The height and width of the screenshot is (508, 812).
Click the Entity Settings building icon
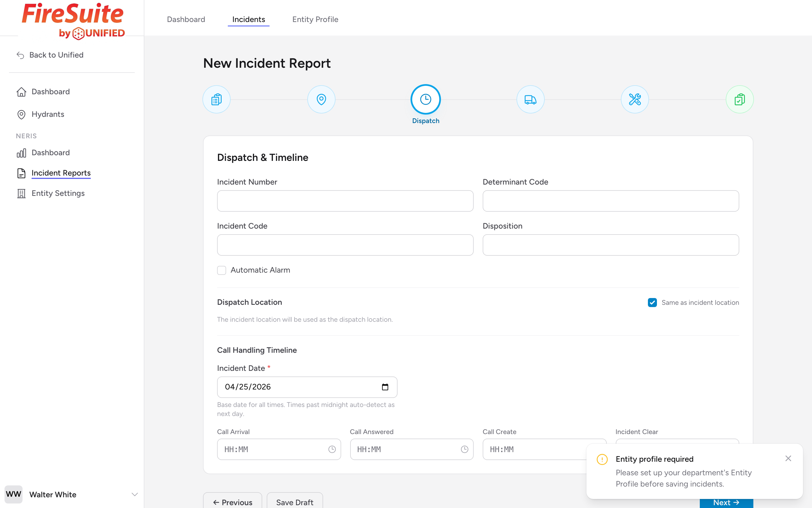pyautogui.click(x=21, y=194)
